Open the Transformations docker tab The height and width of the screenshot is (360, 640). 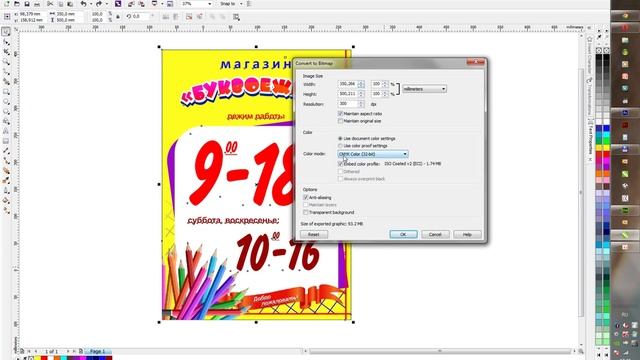589,97
